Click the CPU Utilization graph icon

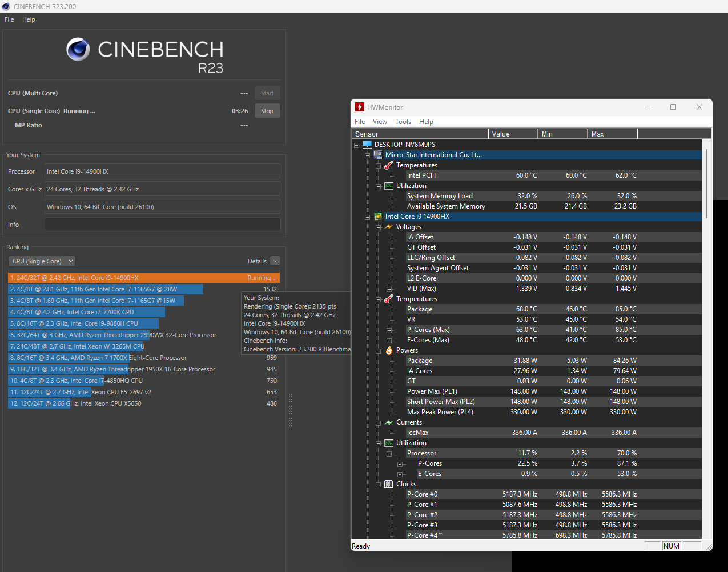pyautogui.click(x=389, y=443)
